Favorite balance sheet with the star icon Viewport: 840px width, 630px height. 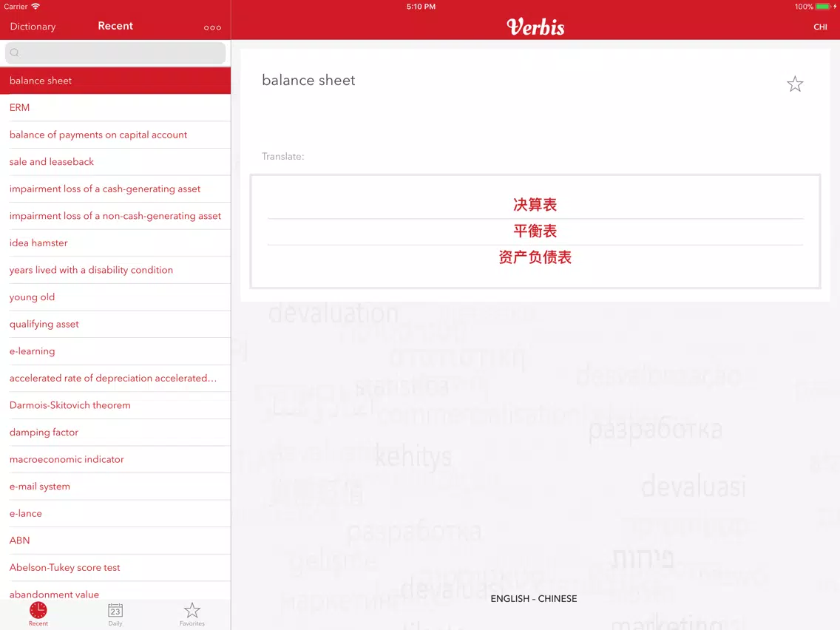tap(794, 84)
